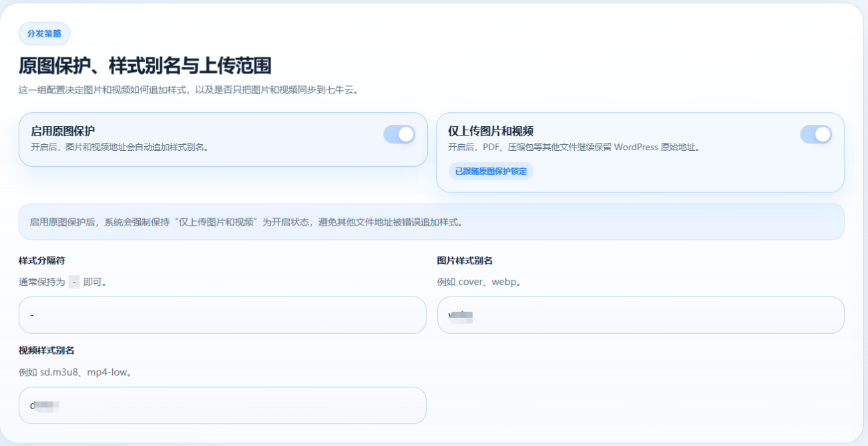The image size is (868, 446).
Task: Click the 视频样式别名 field label
Action: (46, 351)
